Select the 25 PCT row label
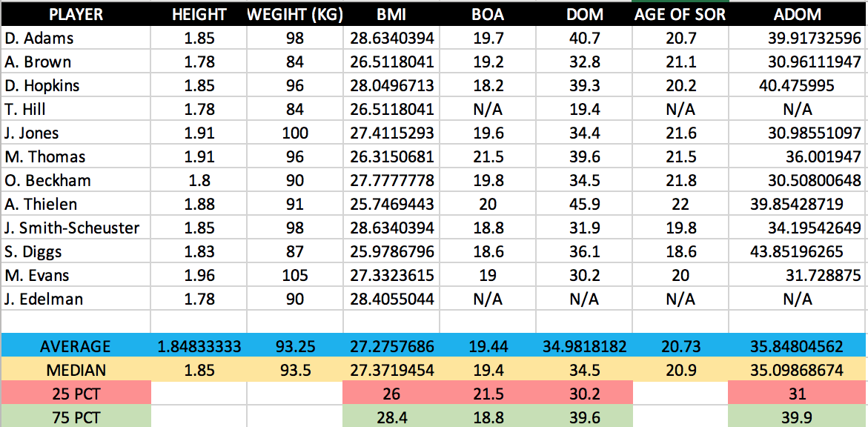The width and height of the screenshot is (868, 427). 76,393
